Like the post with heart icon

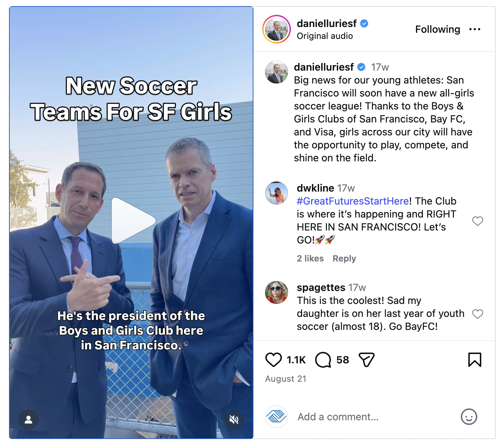273,360
